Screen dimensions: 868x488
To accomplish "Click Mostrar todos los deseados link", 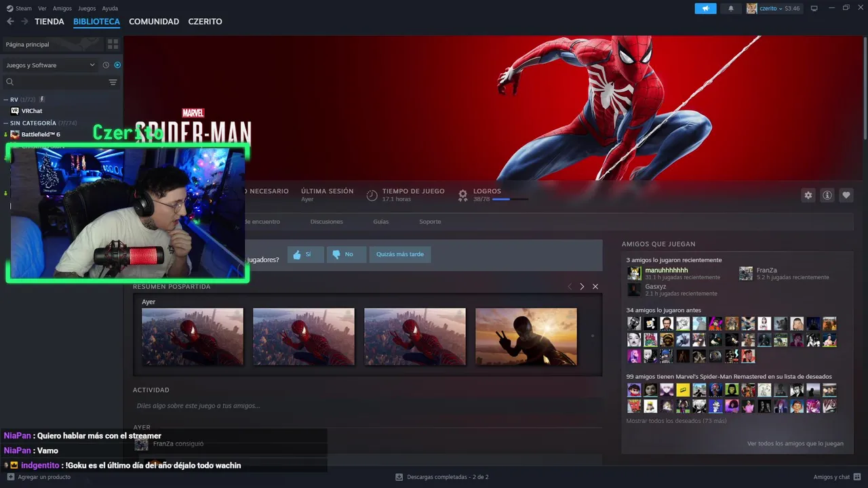I will point(676,421).
